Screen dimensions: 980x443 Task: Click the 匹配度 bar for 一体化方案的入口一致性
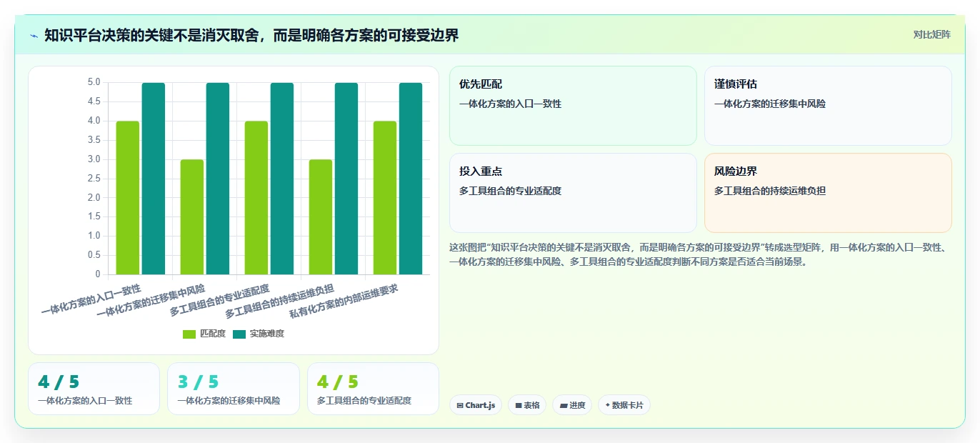click(x=128, y=198)
